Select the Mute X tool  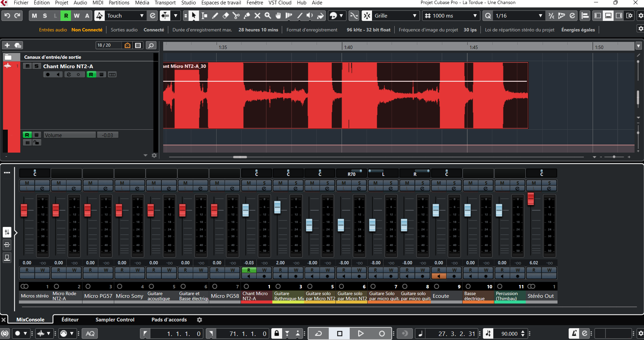[x=257, y=16]
